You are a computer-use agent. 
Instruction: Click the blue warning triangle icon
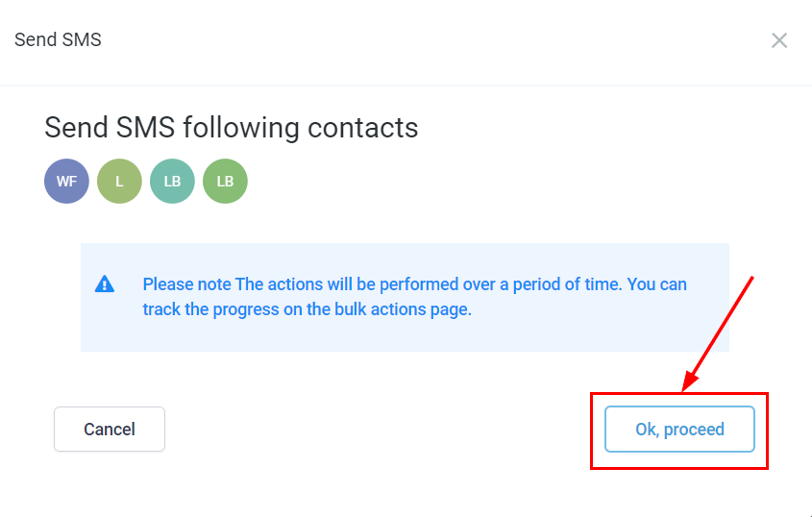(x=105, y=284)
